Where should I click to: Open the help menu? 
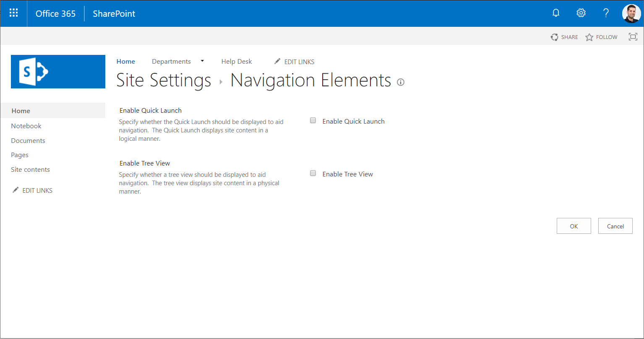(605, 13)
